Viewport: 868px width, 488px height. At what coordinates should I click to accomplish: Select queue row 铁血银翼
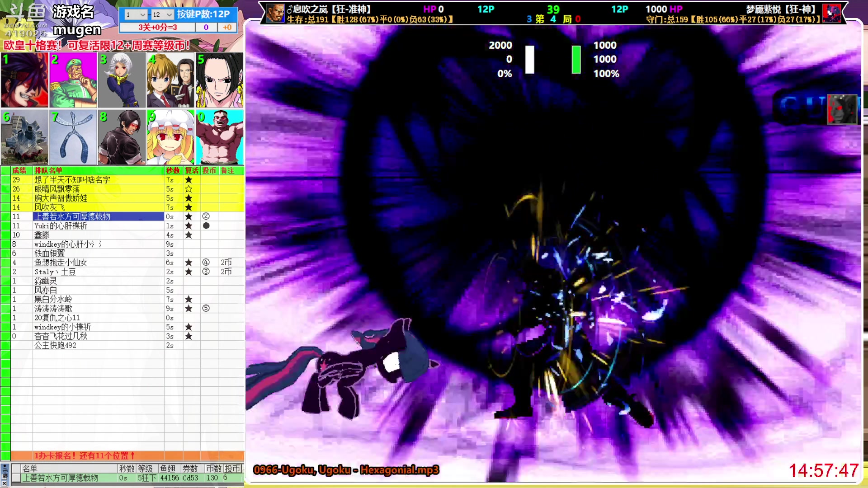tap(127, 253)
